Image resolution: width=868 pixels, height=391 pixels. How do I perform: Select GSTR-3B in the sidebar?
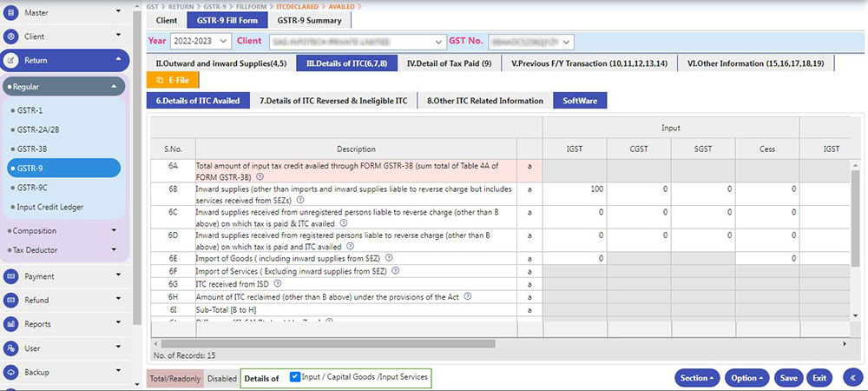[33, 149]
